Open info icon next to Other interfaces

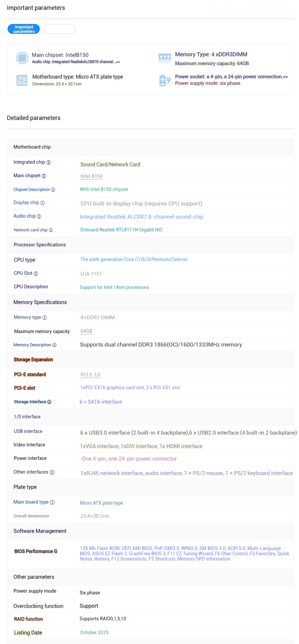(x=52, y=472)
